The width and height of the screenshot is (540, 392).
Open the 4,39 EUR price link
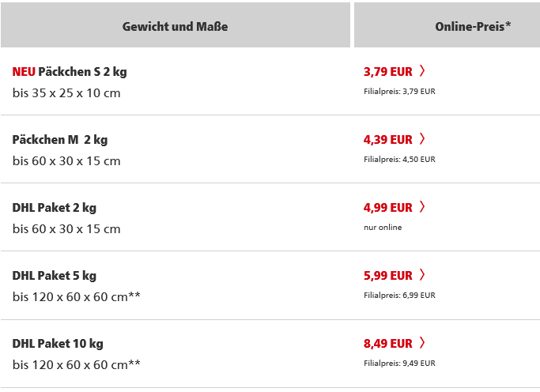tap(387, 140)
